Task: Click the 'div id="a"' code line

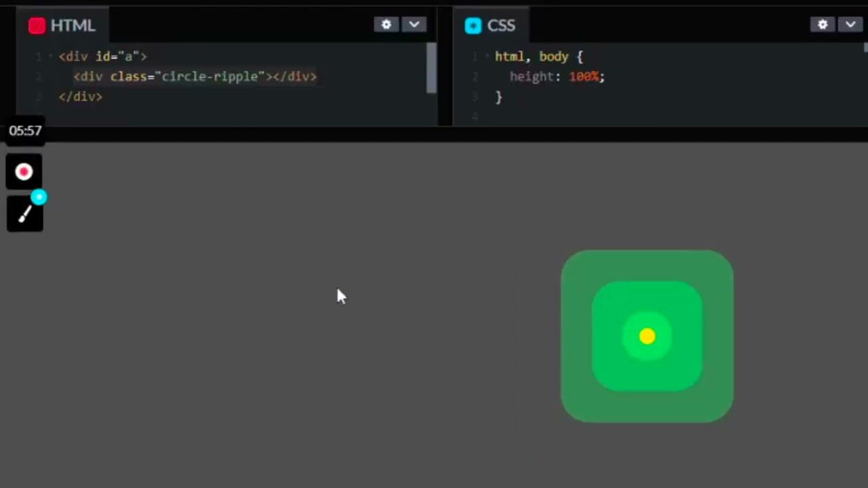Action: click(102, 56)
